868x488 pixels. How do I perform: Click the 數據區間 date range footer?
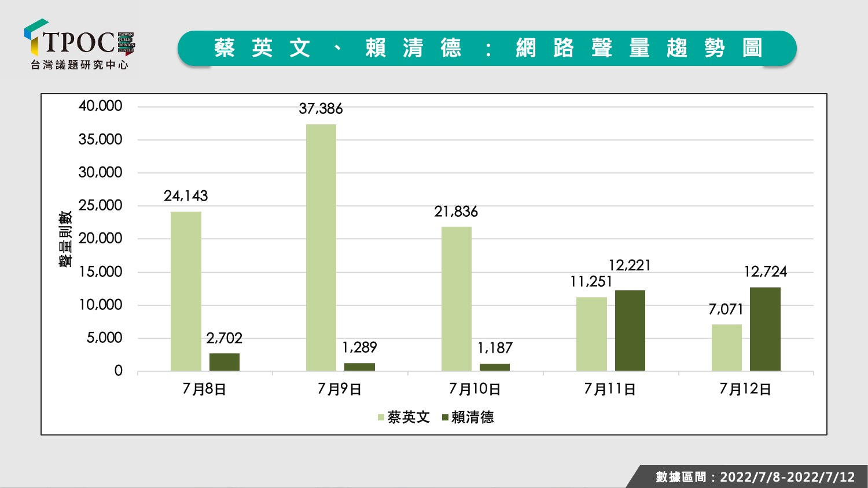click(755, 477)
